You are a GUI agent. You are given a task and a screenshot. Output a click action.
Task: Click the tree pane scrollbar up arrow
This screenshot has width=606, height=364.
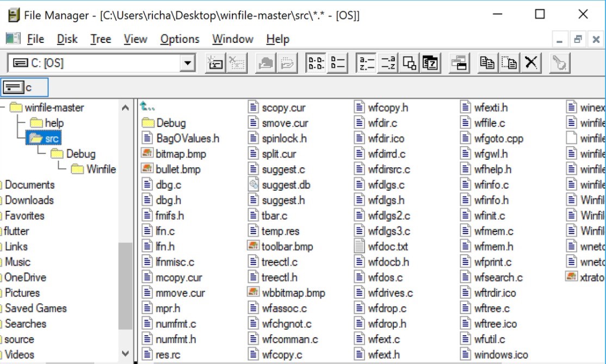[x=125, y=108]
